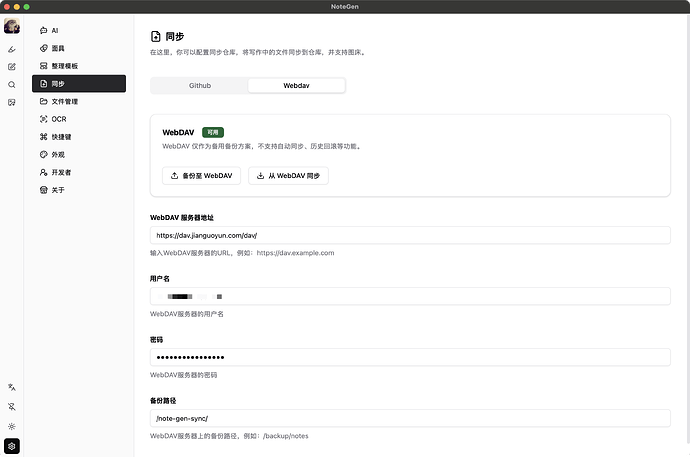Image resolution: width=690 pixels, height=457 pixels.
Task: Switch to the Github tab
Action: pyautogui.click(x=200, y=85)
